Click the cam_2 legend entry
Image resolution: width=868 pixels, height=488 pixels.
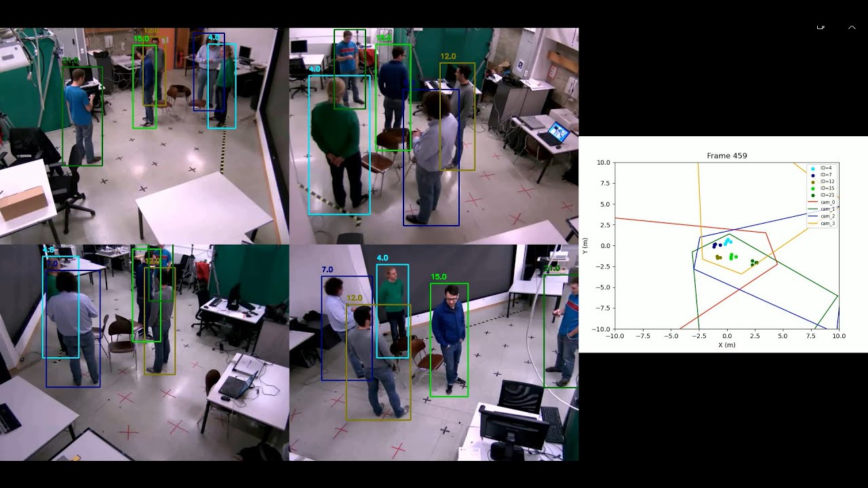(822, 216)
